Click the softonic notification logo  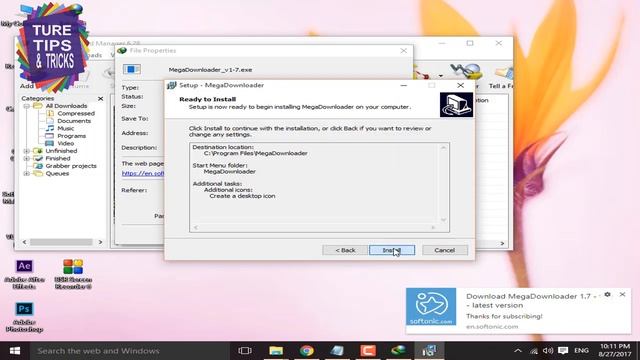click(x=431, y=307)
